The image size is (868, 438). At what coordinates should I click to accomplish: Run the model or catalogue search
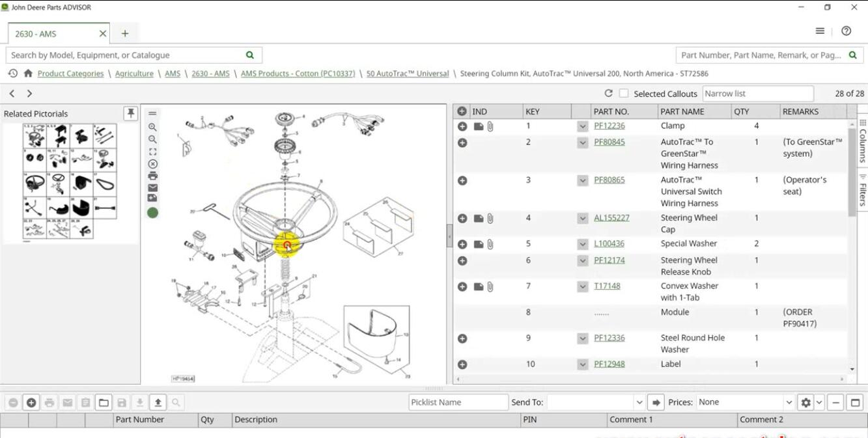coord(250,55)
